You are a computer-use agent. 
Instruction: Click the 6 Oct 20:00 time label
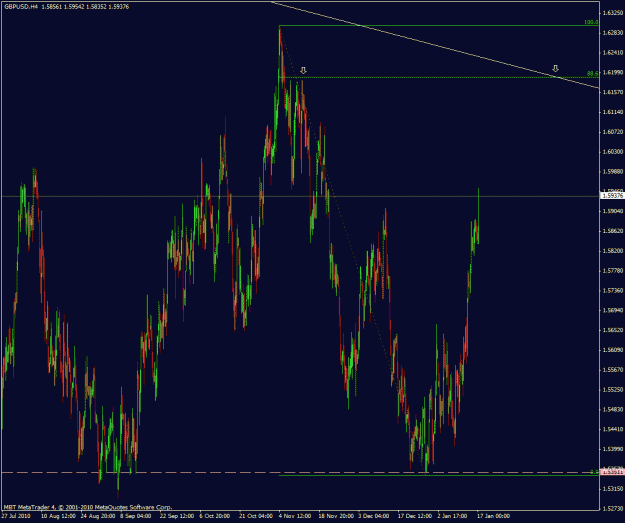215,516
